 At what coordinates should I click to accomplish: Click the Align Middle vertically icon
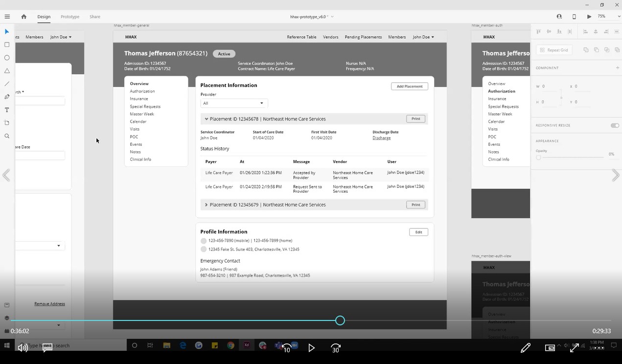(549, 32)
